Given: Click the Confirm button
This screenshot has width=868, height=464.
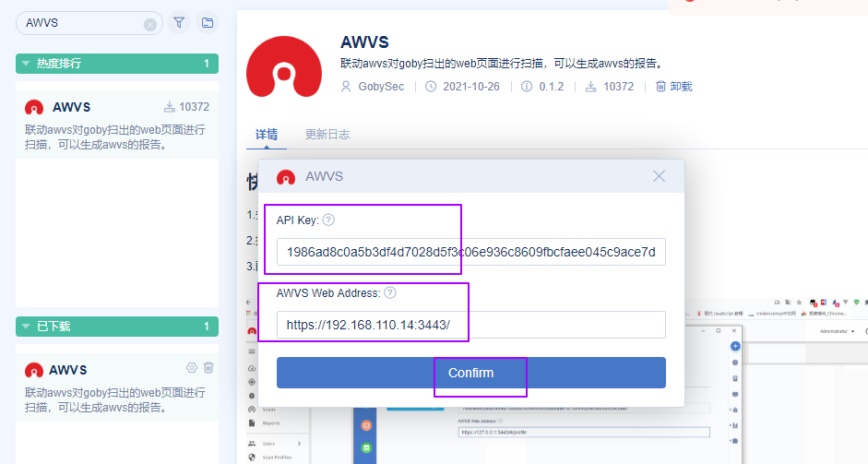Looking at the screenshot, I should 471,373.
